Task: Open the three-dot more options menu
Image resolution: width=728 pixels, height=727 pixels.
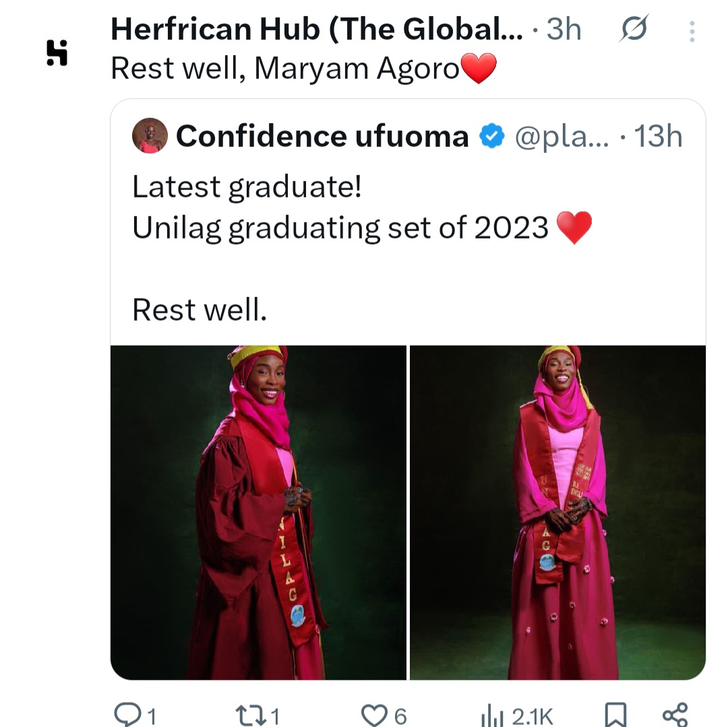Action: pos(692,31)
